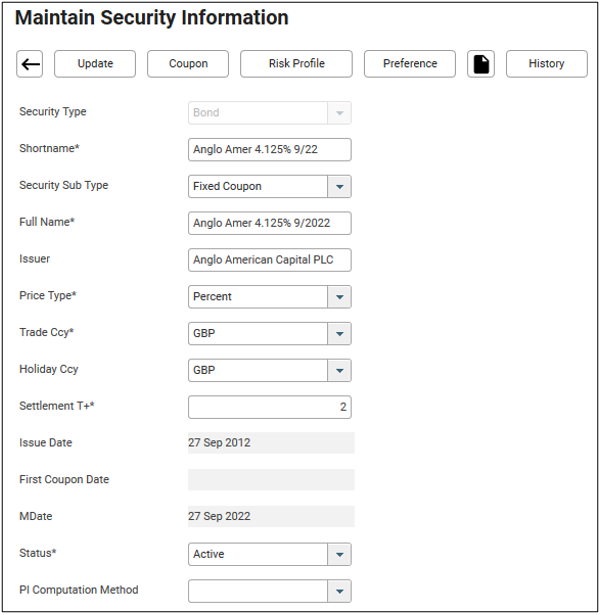This screenshot has width=601, height=615.
Task: Expand the Price Type dropdown arrow
Action: pos(339,297)
